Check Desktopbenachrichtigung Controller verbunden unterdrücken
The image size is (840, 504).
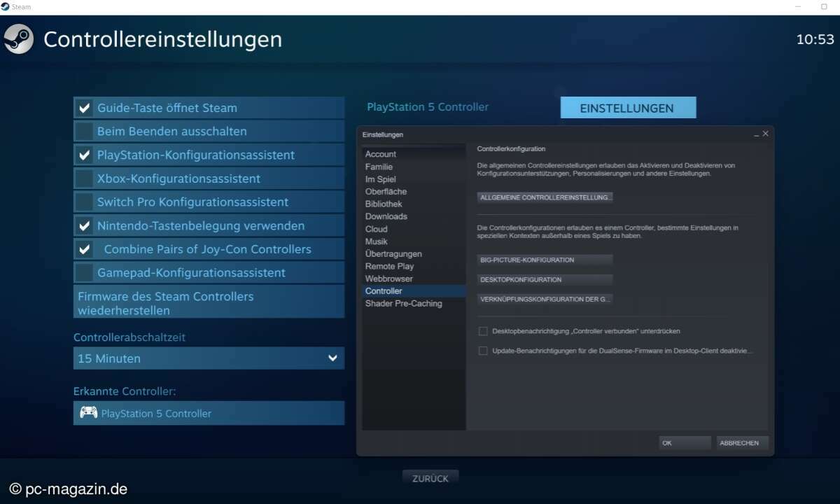click(483, 331)
